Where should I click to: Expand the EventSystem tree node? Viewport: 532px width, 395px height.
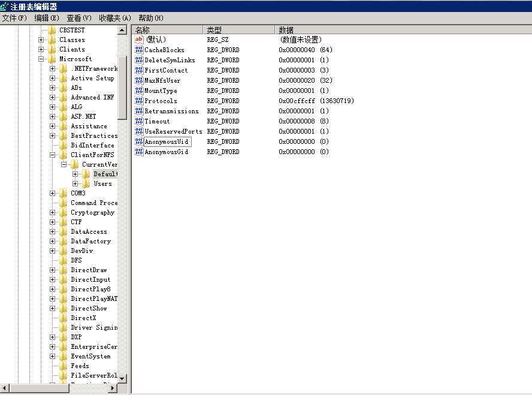click(52, 356)
